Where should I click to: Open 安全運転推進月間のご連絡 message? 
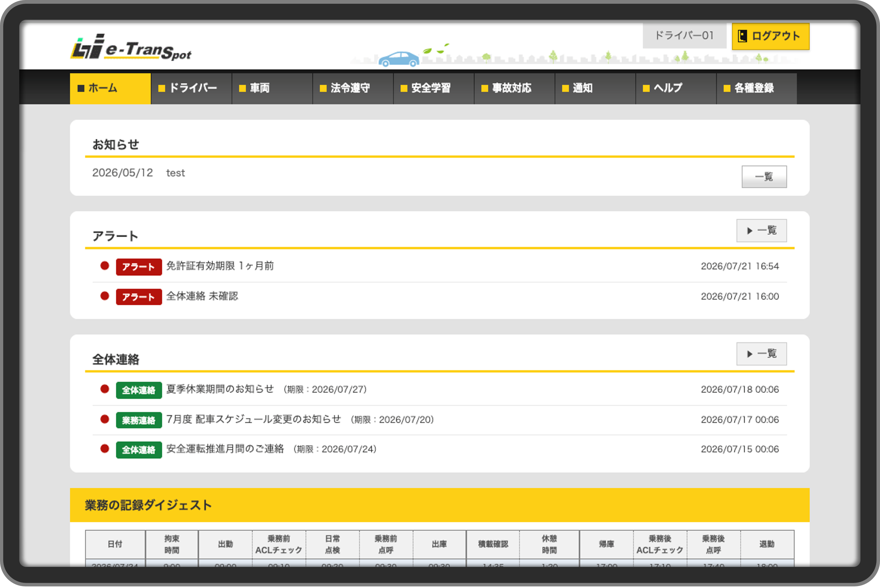(225, 448)
